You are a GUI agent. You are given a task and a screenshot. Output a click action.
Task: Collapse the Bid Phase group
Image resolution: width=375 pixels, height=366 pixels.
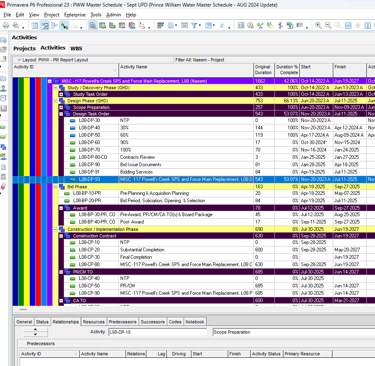(x=56, y=187)
